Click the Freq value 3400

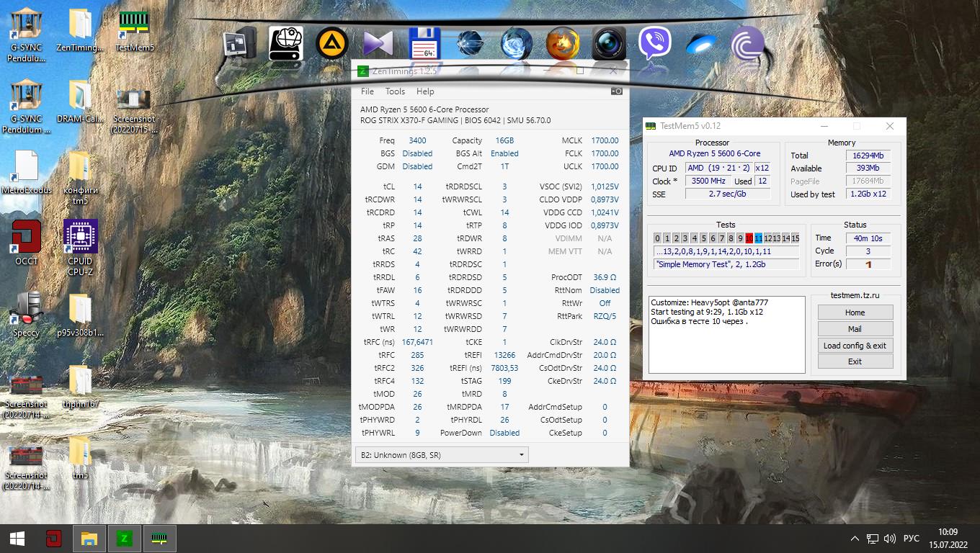click(417, 140)
